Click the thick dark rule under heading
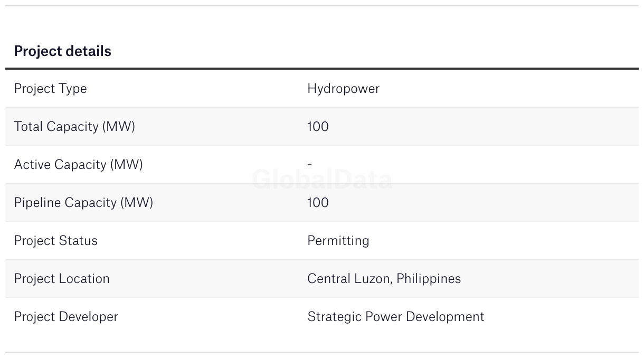 point(322,69)
